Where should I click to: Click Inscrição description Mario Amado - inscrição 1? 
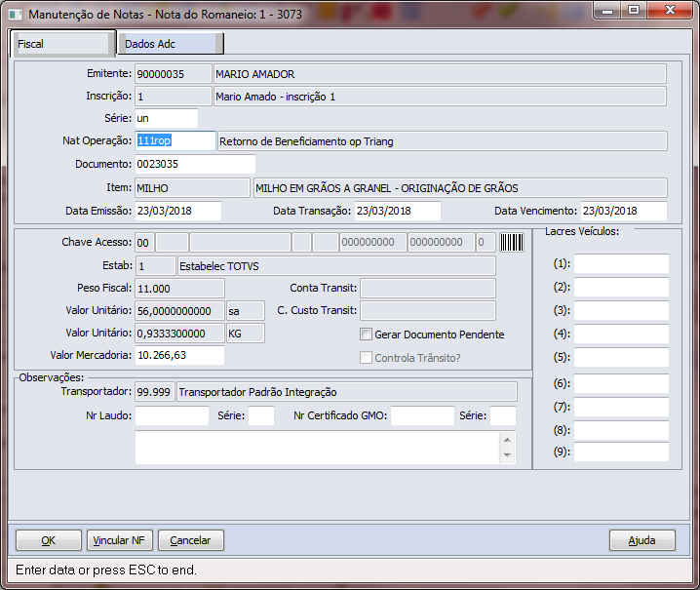(x=440, y=96)
